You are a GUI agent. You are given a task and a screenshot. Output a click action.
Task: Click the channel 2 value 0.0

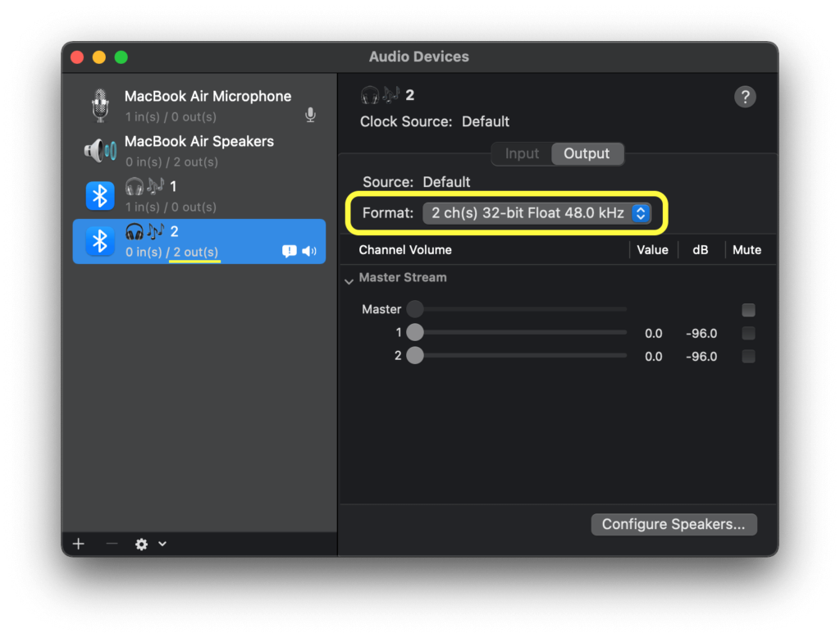[x=653, y=356]
